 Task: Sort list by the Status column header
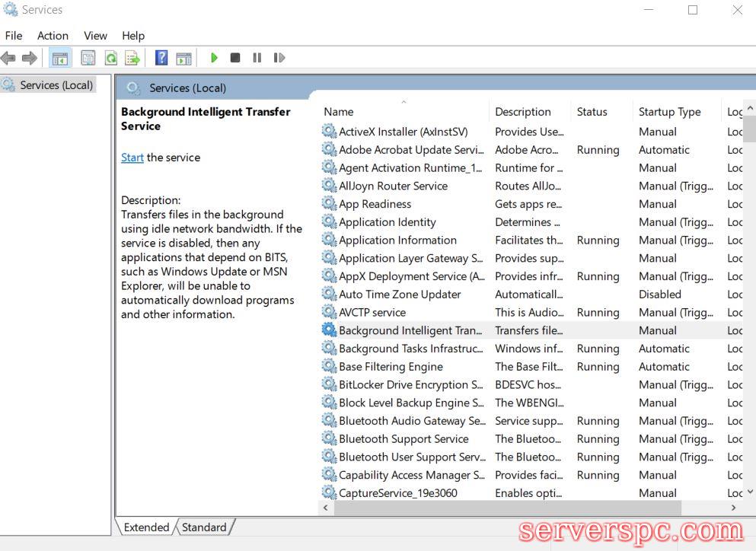click(x=592, y=112)
